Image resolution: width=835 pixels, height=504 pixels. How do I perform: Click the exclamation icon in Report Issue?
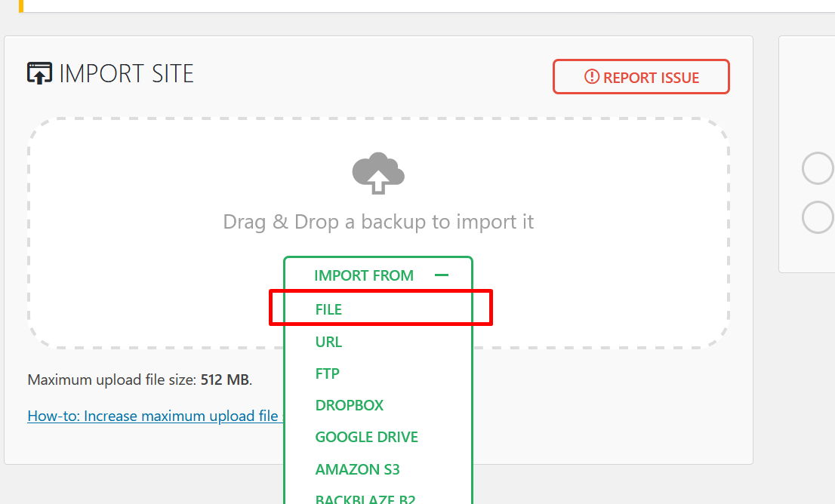(x=592, y=77)
